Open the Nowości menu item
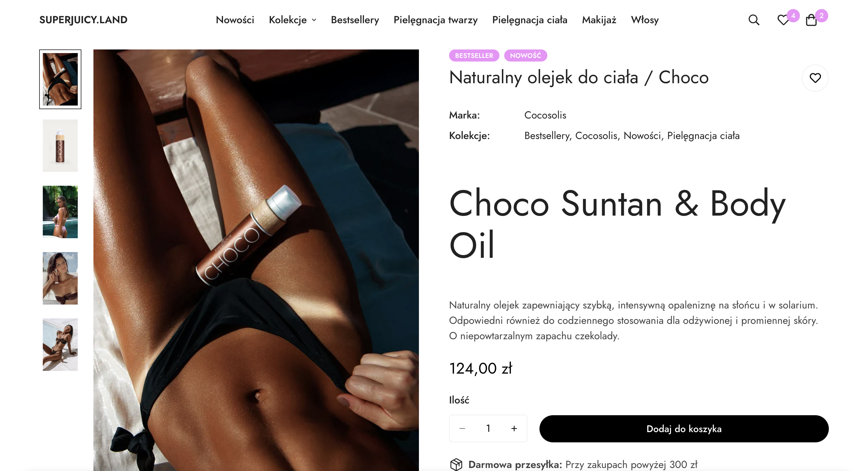 235,20
